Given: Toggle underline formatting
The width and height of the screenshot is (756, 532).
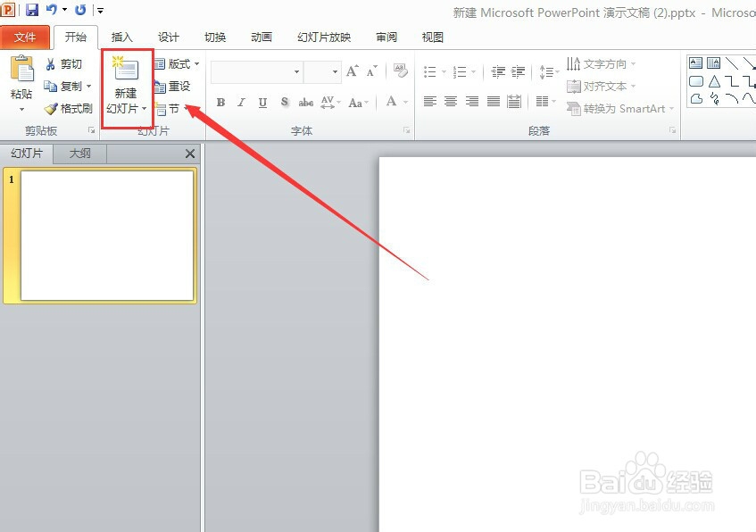Looking at the screenshot, I should (x=262, y=103).
